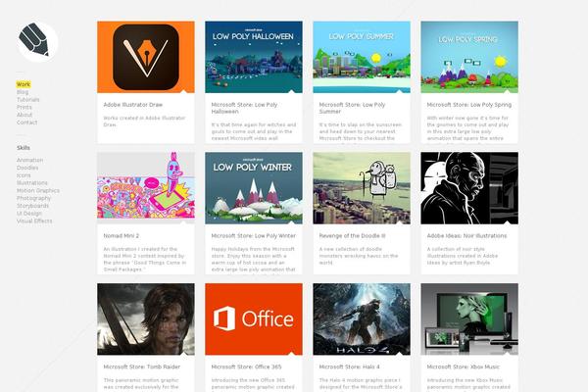
Task: Open Low Poly Summer thumbnail
Action: coord(362,57)
